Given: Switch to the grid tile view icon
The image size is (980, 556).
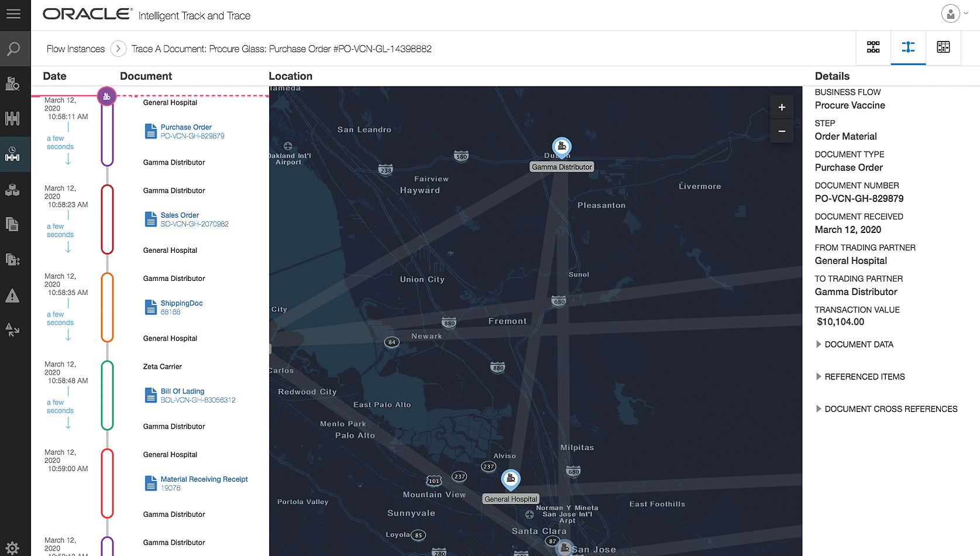Looking at the screenshot, I should click(x=873, y=47).
